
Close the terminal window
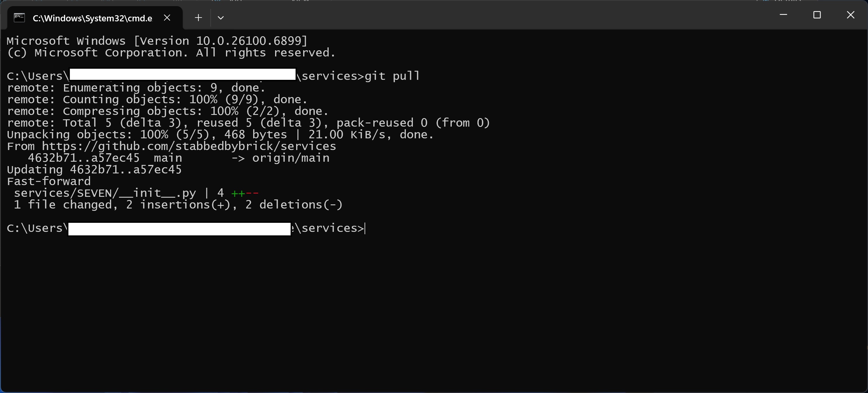coord(850,15)
